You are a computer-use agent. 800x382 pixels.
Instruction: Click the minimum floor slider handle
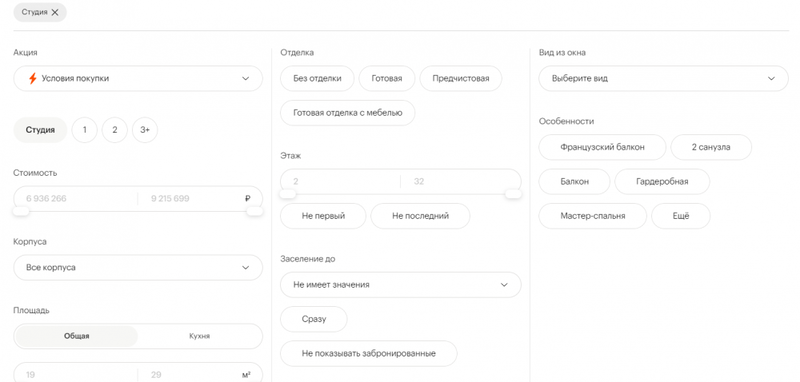pos(288,194)
